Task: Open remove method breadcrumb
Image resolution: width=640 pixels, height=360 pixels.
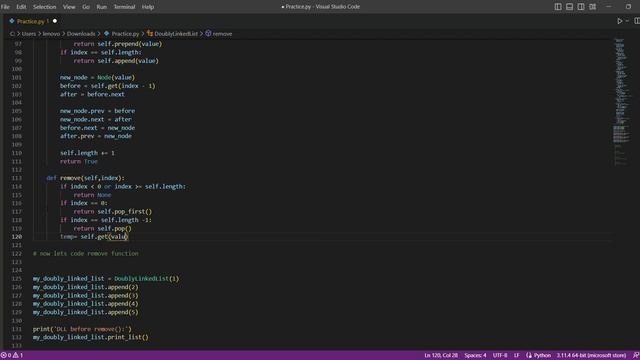Action: coord(222,34)
